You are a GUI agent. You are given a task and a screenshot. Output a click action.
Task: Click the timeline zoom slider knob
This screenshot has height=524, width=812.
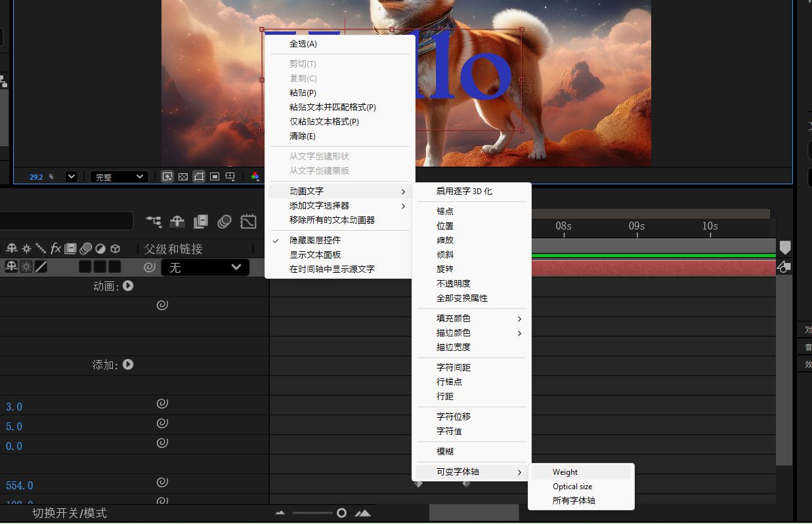point(341,513)
